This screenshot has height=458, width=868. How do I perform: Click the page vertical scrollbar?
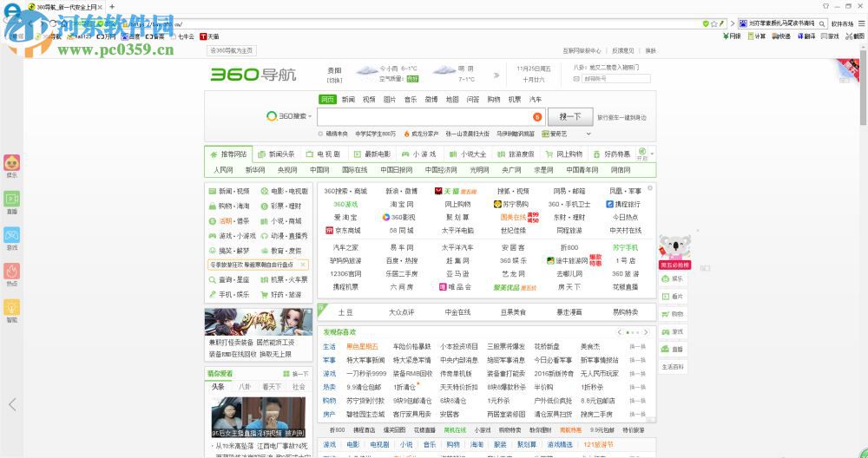tap(863, 86)
